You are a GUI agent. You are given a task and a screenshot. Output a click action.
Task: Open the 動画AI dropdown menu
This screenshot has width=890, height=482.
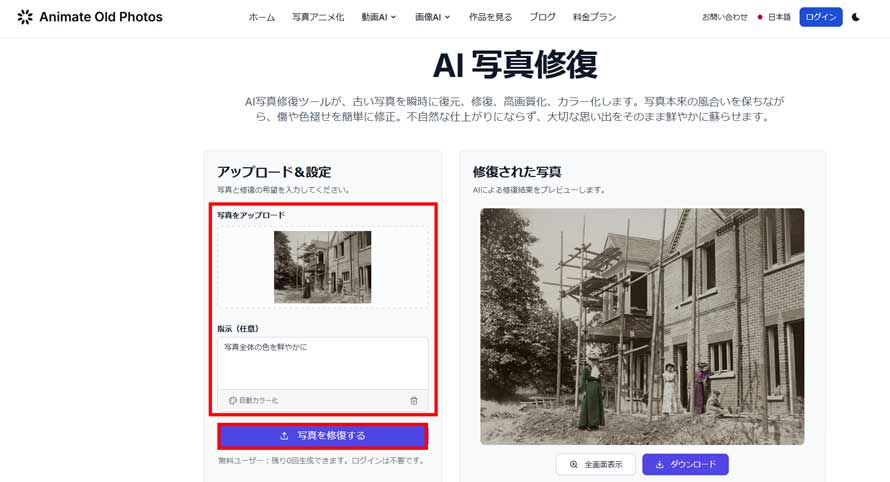pyautogui.click(x=379, y=17)
